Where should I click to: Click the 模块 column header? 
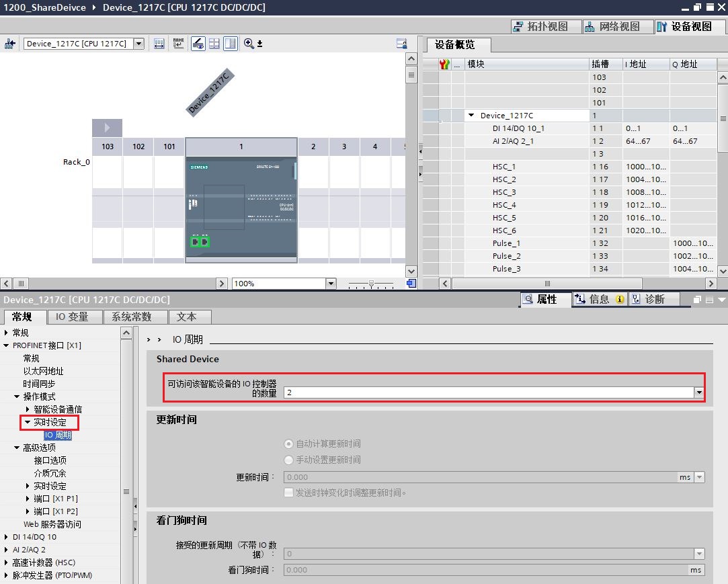[x=526, y=64]
